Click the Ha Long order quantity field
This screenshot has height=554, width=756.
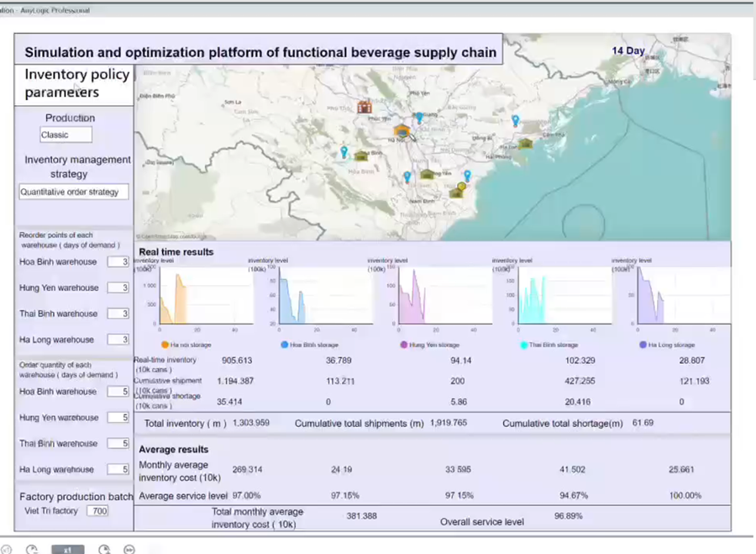click(x=118, y=470)
